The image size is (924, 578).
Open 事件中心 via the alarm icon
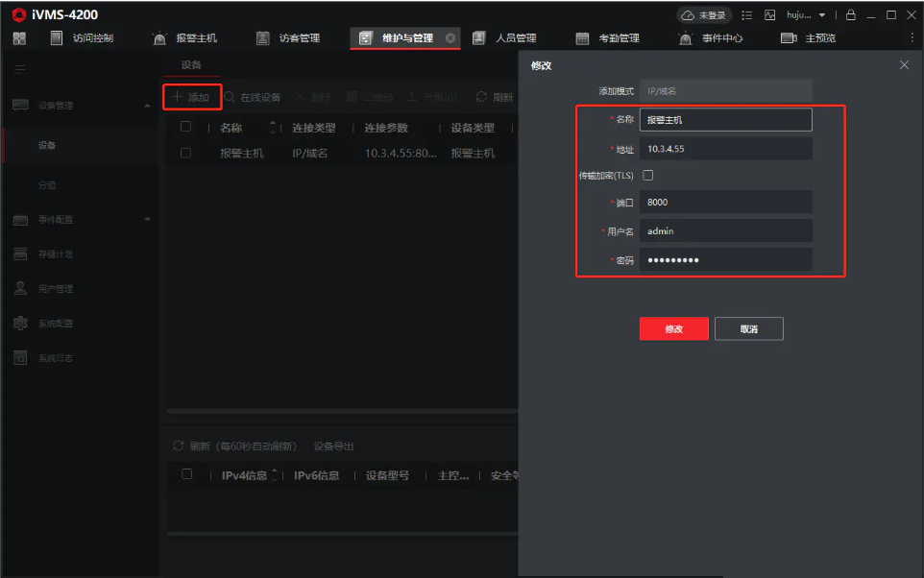(x=684, y=37)
